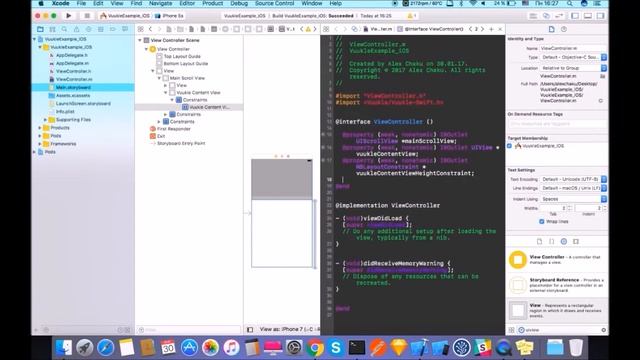
Task: Open the File Template library
Action: point(539,241)
